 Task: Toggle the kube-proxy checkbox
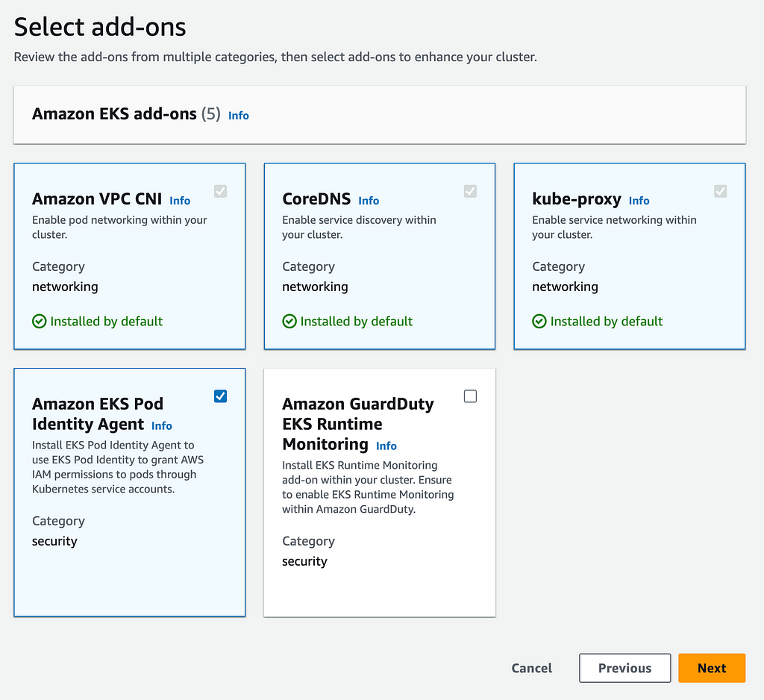720,191
